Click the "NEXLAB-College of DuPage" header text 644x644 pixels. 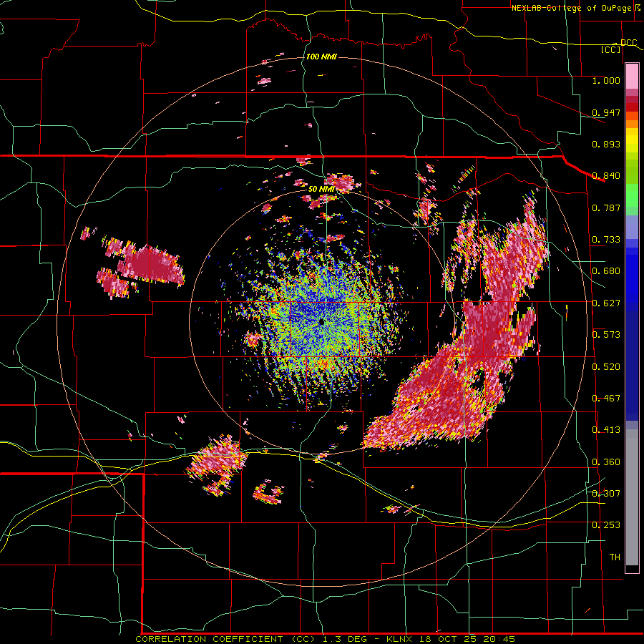572,8
